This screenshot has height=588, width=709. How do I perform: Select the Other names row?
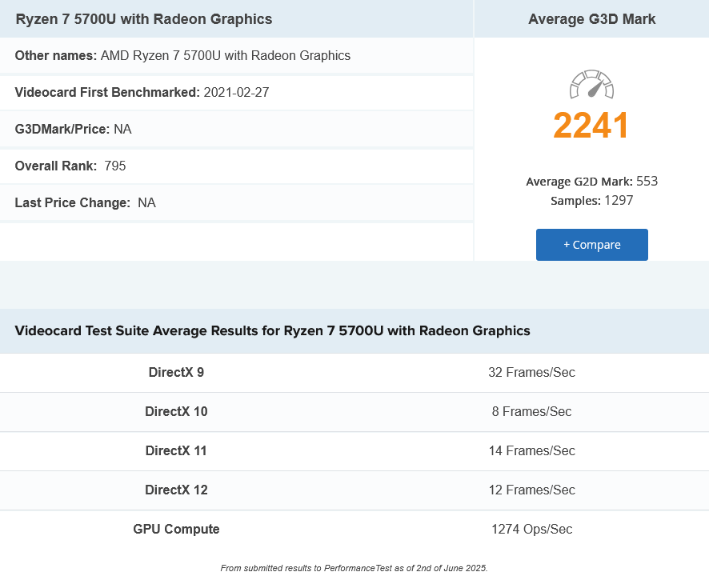(x=182, y=56)
